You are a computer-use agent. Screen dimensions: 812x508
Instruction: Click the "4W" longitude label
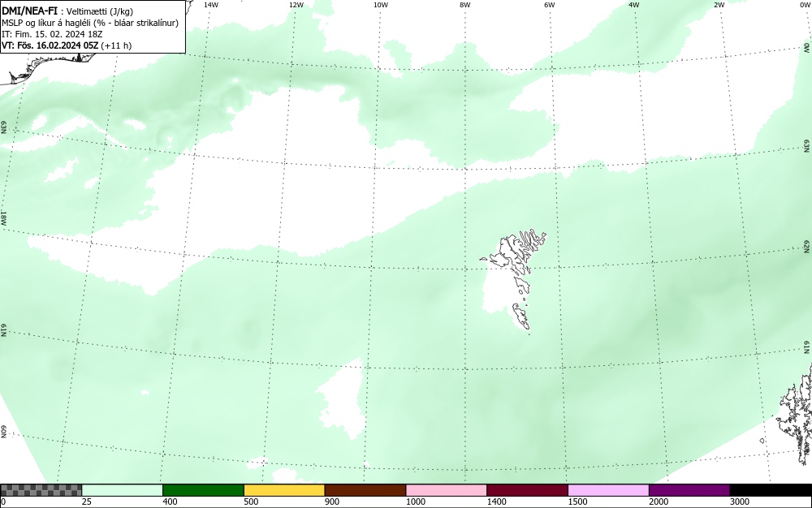pyautogui.click(x=634, y=5)
